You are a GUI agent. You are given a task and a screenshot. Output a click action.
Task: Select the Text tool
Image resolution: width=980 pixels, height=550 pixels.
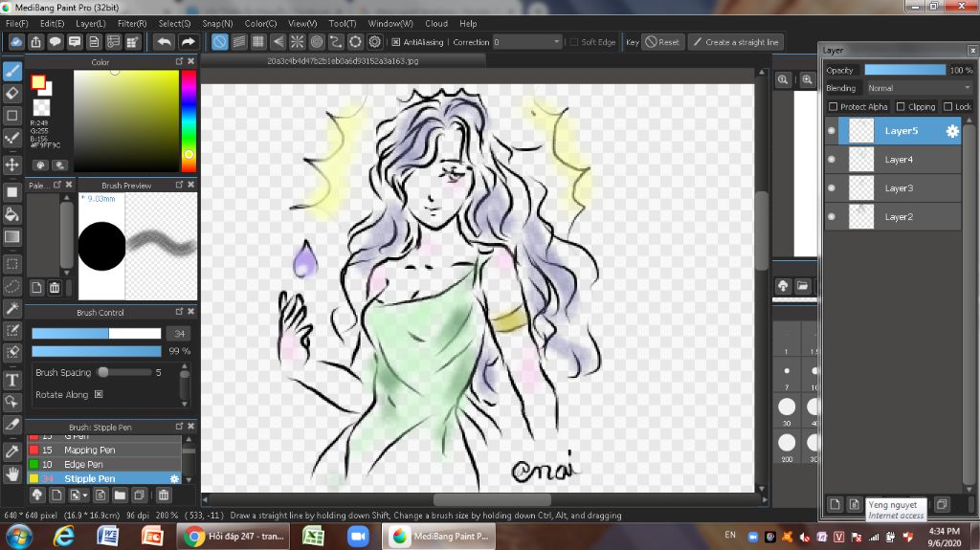(11, 380)
